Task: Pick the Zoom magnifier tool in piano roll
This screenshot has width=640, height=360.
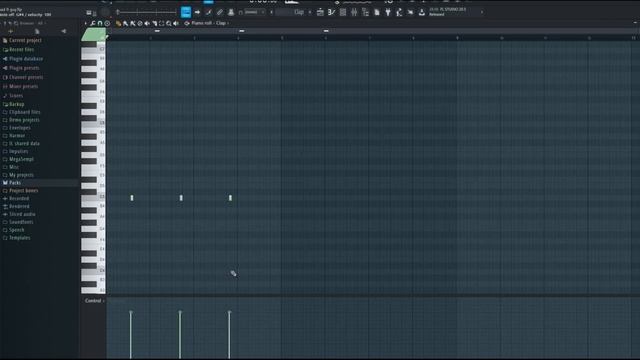Action: click(169, 23)
